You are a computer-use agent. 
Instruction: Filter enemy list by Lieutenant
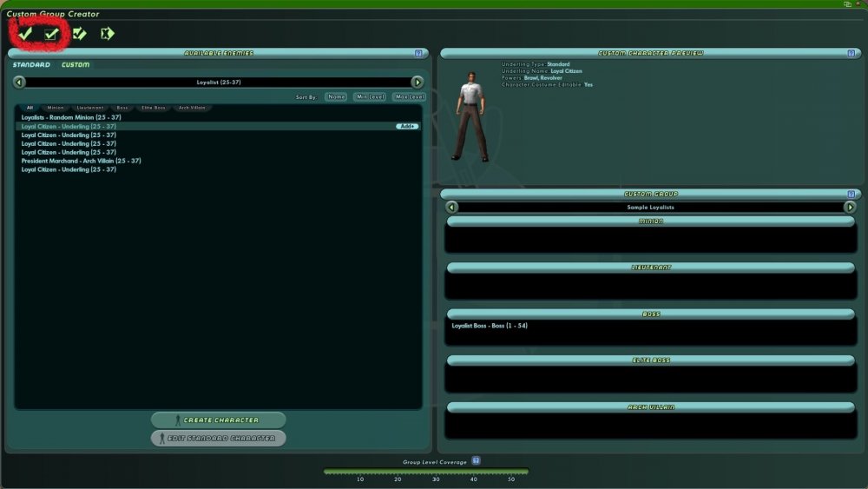pos(89,108)
